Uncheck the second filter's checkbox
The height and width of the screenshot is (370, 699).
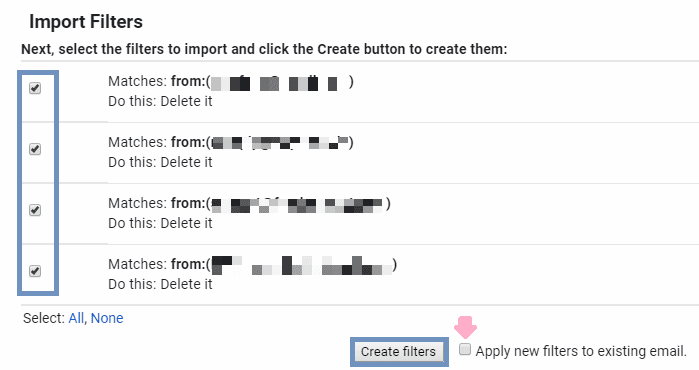point(35,149)
